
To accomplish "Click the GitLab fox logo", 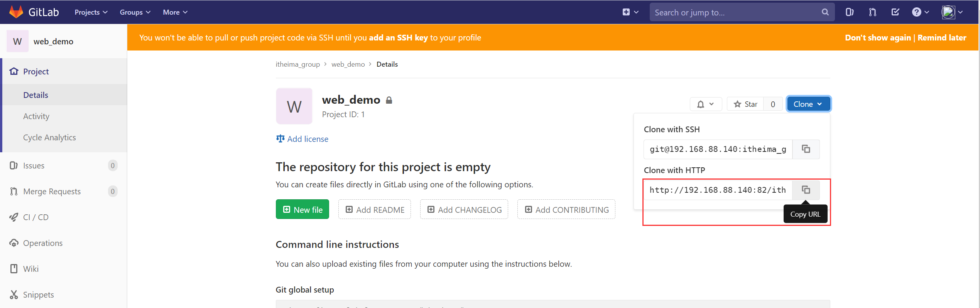I will (x=16, y=12).
